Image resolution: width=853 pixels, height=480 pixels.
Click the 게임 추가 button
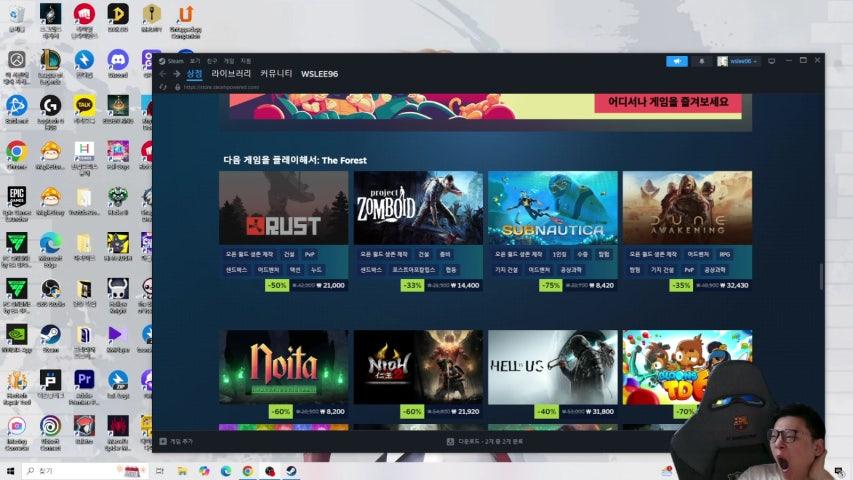(176, 441)
